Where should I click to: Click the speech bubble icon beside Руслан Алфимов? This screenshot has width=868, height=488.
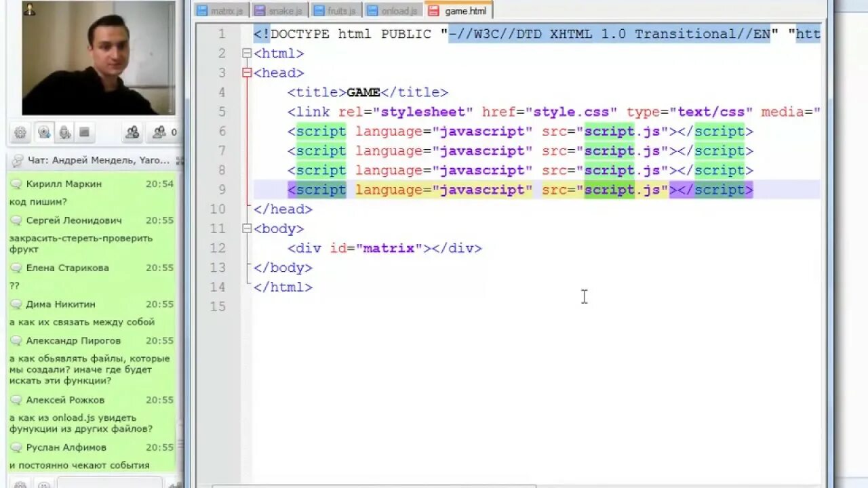(x=16, y=447)
